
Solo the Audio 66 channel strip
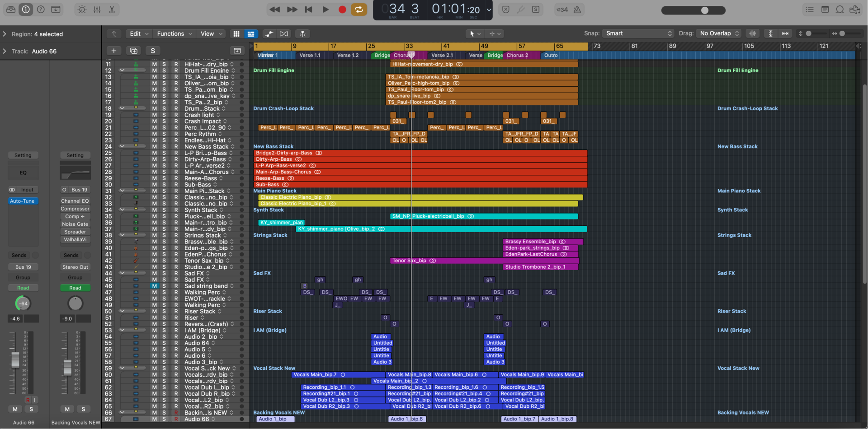pyautogui.click(x=31, y=409)
